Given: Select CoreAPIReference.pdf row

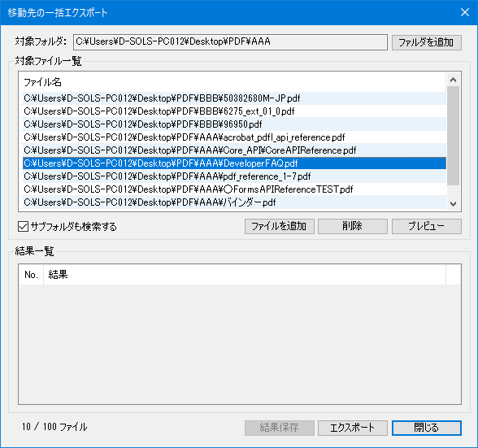Looking at the screenshot, I should coord(234,150).
